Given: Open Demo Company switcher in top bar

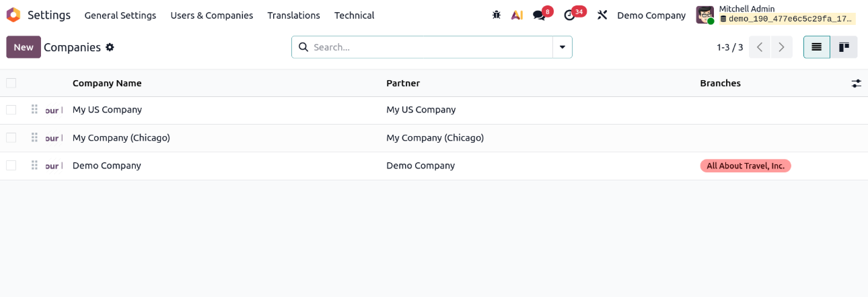Looking at the screenshot, I should tap(651, 15).
